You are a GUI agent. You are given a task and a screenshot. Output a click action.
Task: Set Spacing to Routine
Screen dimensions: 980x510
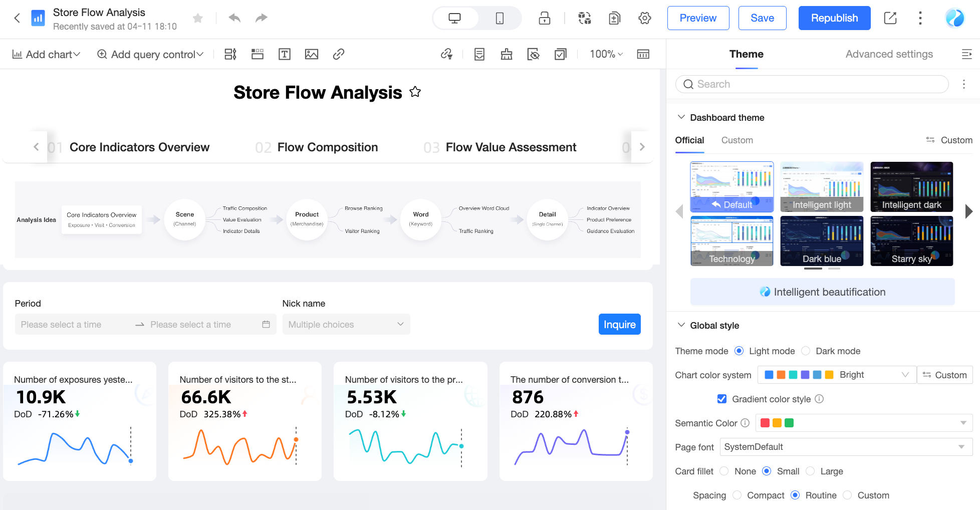(795, 495)
